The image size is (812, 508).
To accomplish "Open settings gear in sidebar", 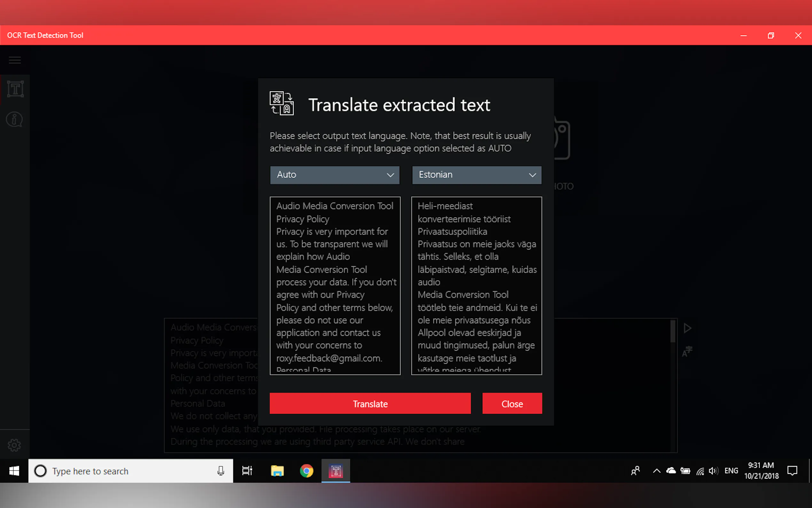I will 14,445.
